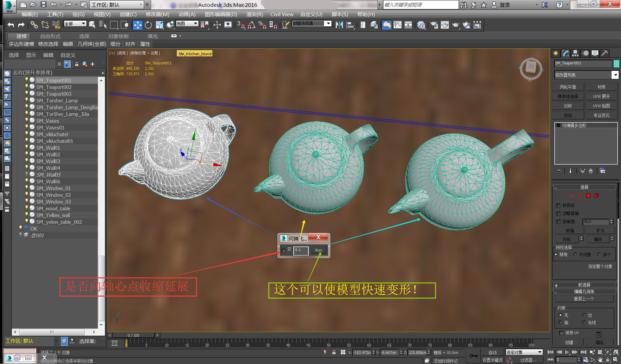Open the 渲染(R) menu
This screenshot has height=364, width=621.
point(254,14)
